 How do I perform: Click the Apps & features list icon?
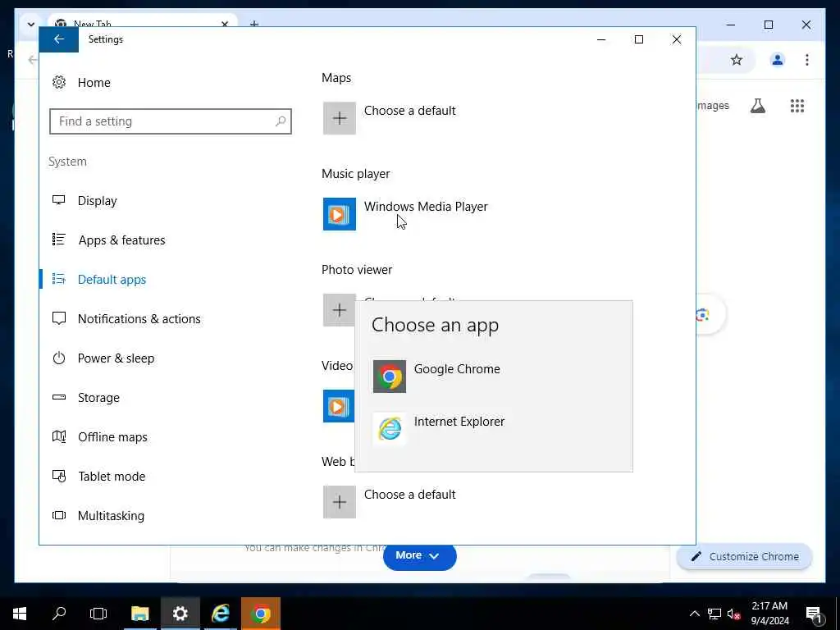(59, 239)
